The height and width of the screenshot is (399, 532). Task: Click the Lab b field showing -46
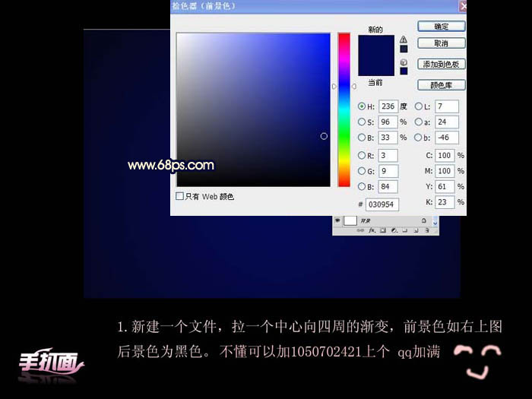447,138
